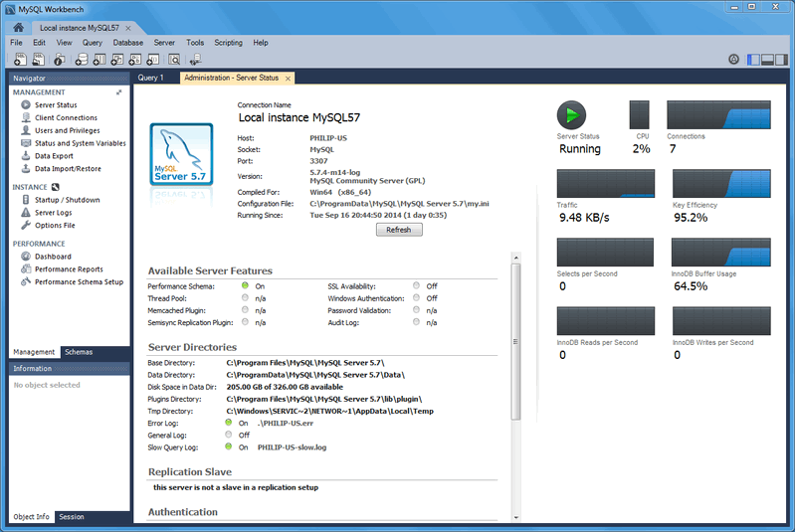This screenshot has width=795, height=532.
Task: Open the File menu
Action: click(16, 43)
